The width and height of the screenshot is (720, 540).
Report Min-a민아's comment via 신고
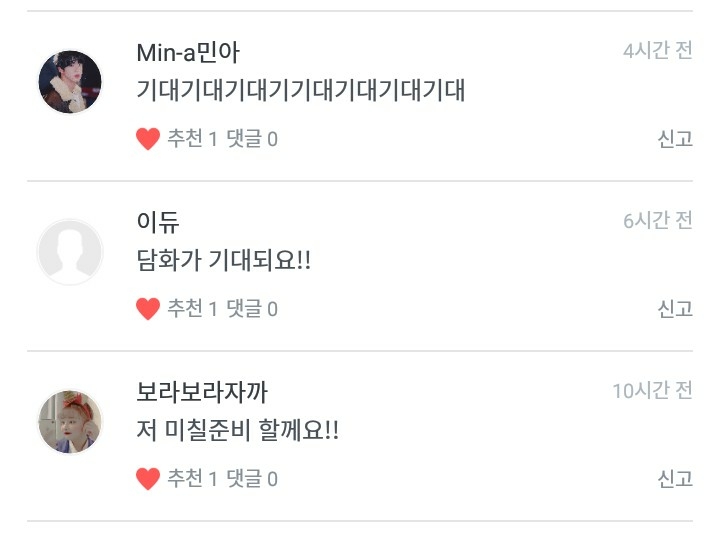(675, 140)
